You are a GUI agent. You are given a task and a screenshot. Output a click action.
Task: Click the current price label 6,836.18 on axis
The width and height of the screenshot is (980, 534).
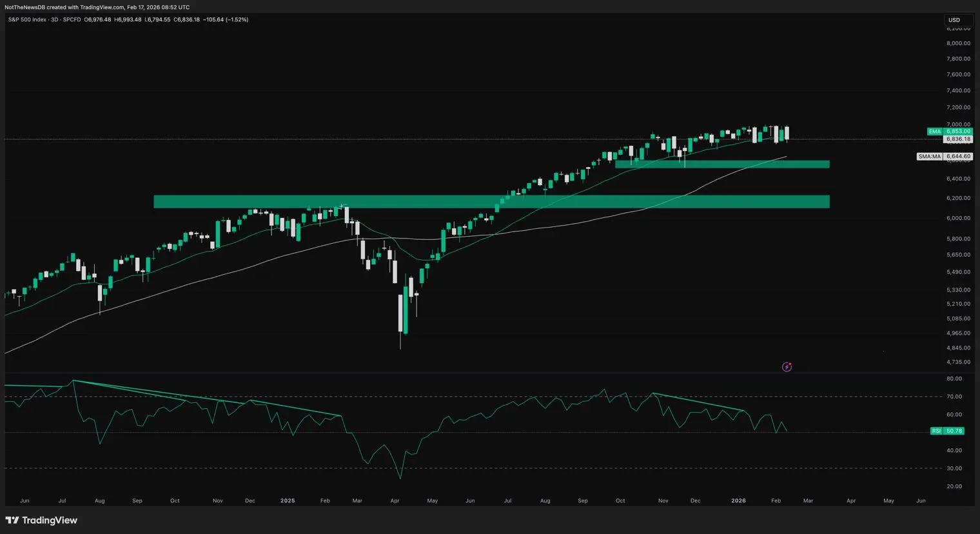click(958, 139)
